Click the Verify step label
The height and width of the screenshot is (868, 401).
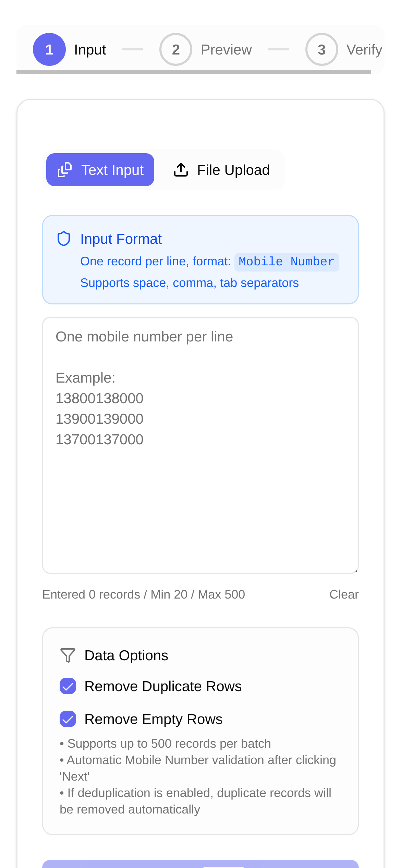tap(364, 50)
